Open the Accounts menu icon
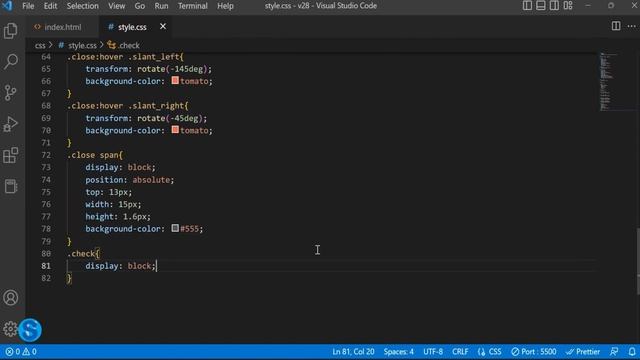 click(11, 298)
